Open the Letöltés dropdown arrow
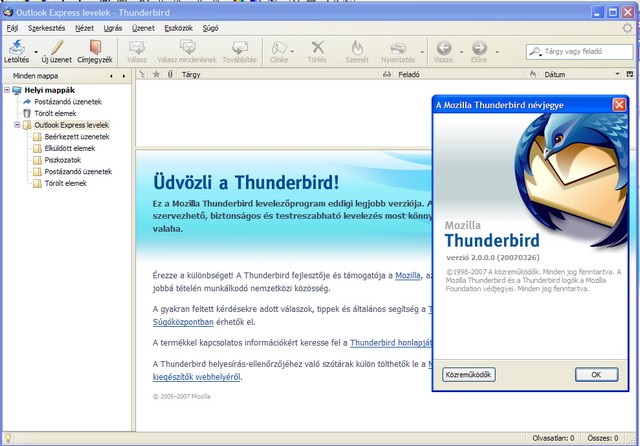Viewport: 640px width, 446px height. pos(36,52)
